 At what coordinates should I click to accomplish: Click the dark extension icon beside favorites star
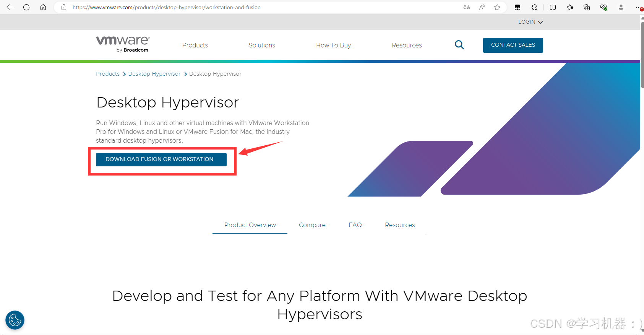click(x=517, y=7)
